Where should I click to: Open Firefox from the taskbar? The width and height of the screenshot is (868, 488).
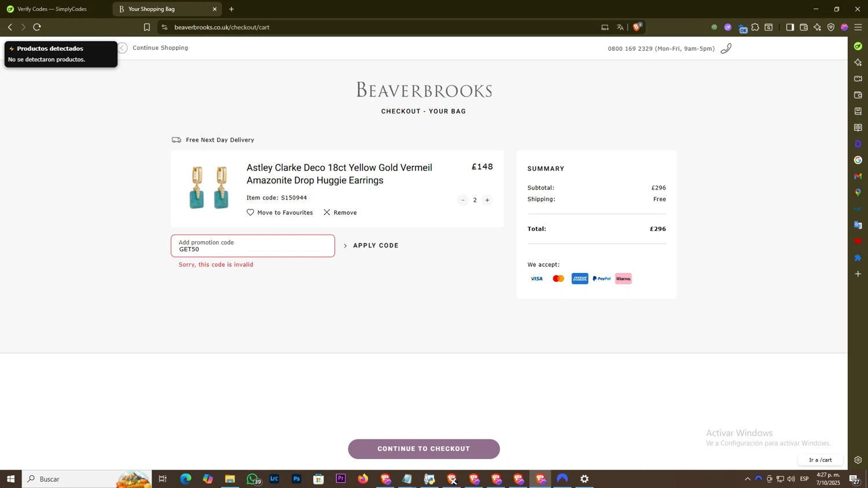pyautogui.click(x=363, y=479)
